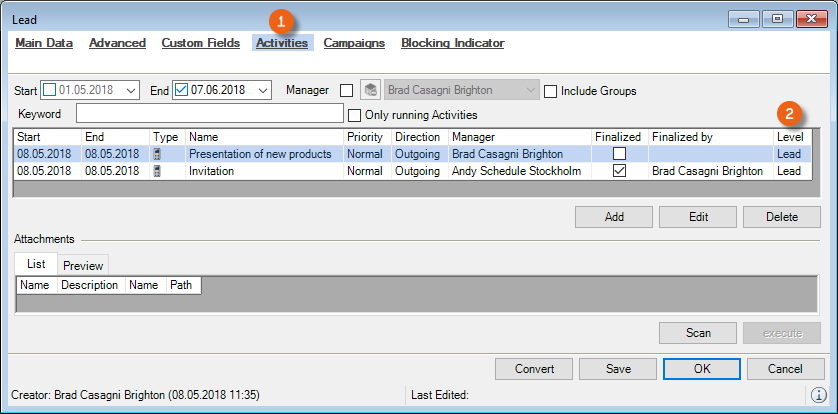The image size is (838, 414).
Task: Toggle the Start date checkbox
Action: tap(50, 91)
